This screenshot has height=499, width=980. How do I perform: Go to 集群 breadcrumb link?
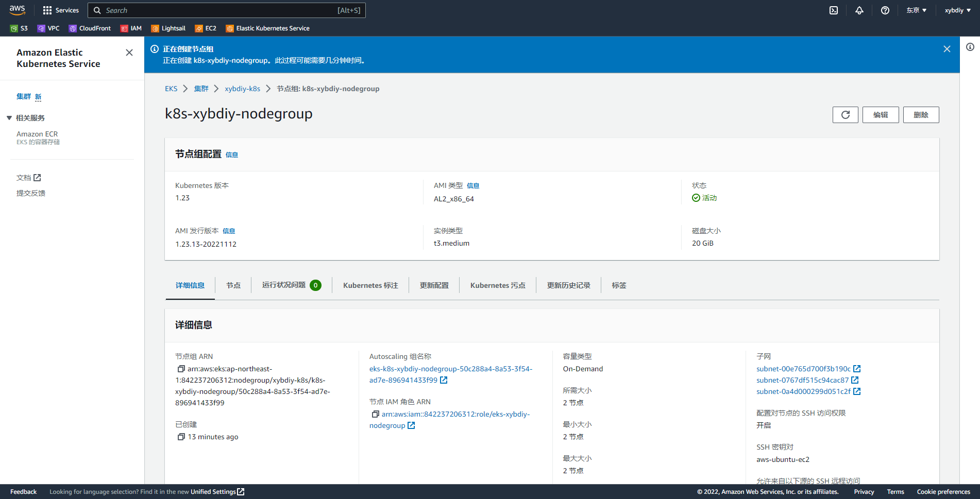[x=201, y=89]
